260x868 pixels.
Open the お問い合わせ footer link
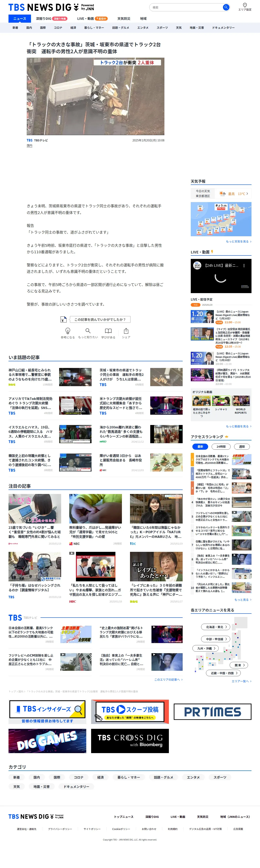(x=149, y=829)
